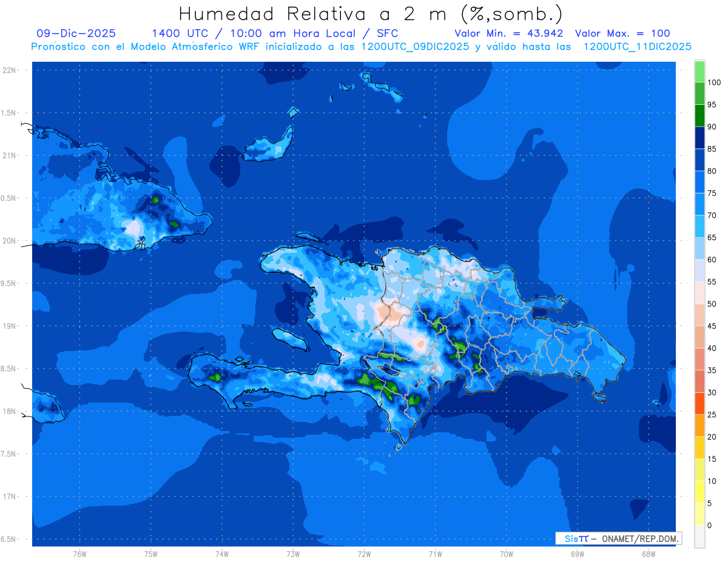Click the colorbar label '60'
Image resolution: width=728 pixels, height=562 pixels.
712,259
